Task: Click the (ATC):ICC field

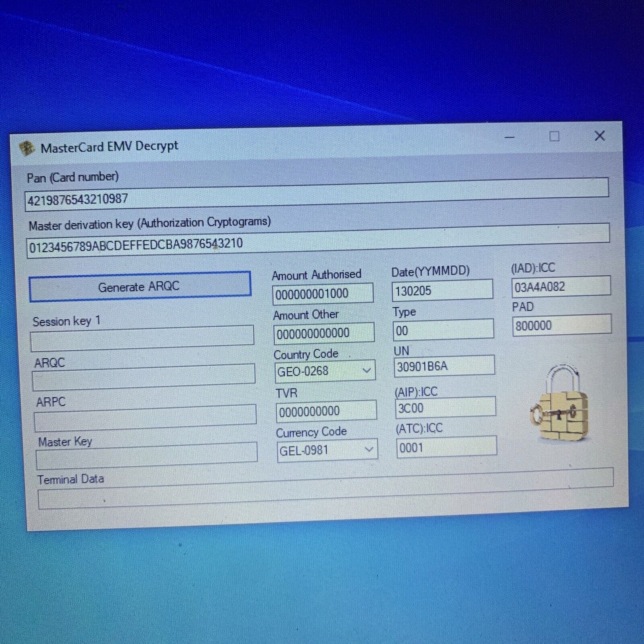Action: (446, 447)
